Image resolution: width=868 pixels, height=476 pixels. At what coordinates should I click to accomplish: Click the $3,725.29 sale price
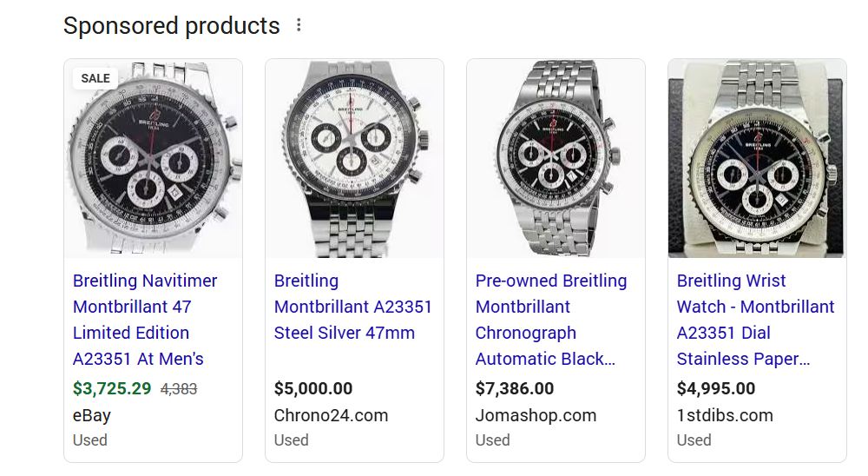112,388
